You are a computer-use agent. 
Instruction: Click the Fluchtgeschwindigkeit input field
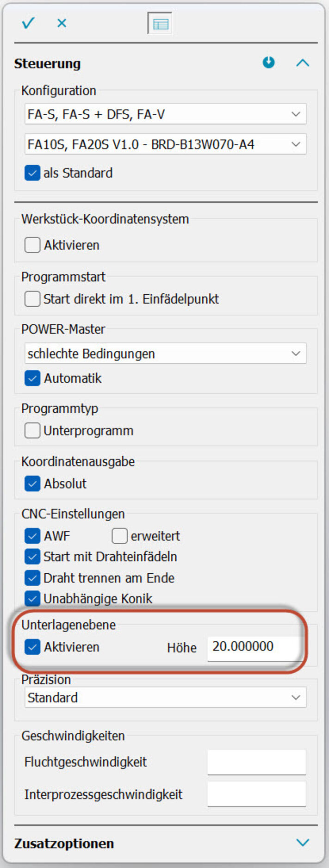pyautogui.click(x=256, y=763)
